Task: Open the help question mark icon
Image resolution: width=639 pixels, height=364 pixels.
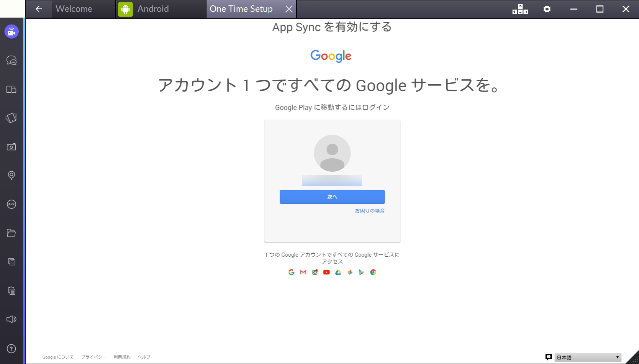Action: (11, 349)
